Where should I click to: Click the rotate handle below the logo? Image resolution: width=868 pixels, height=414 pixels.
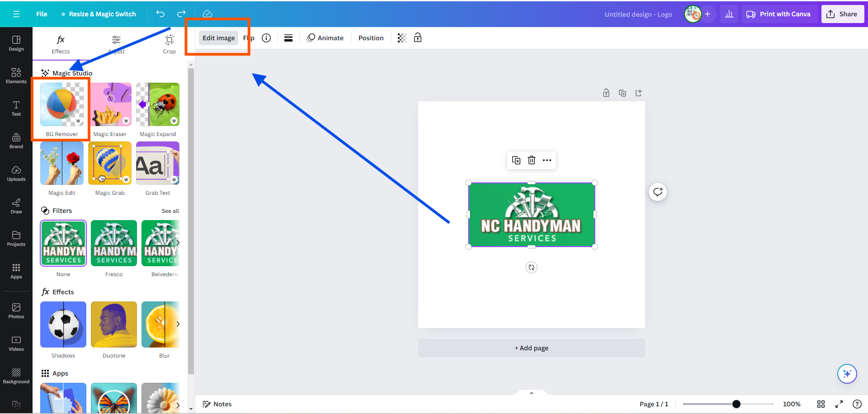[x=532, y=268]
